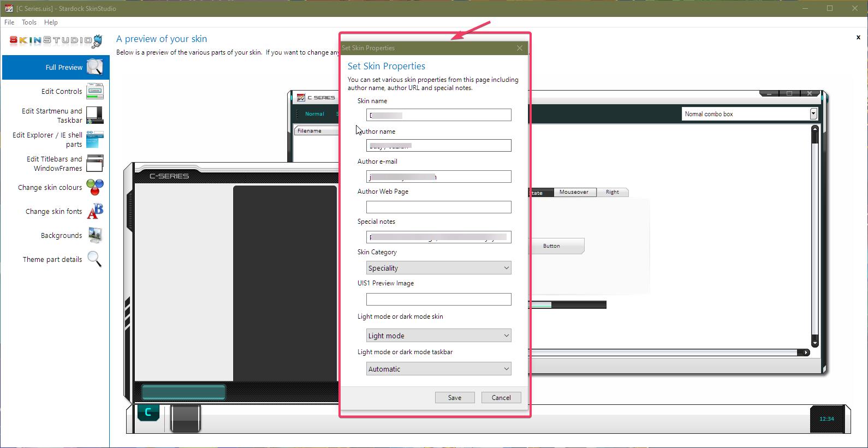Open Change skin colours balls icon
The height and width of the screenshot is (448, 868).
click(94, 187)
